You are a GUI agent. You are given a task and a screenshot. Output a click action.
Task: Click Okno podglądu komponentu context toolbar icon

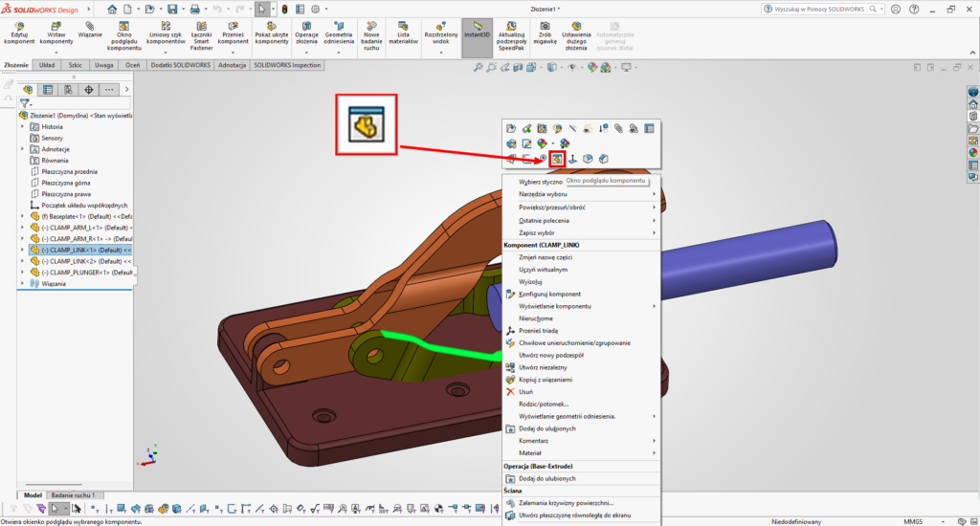[x=557, y=160]
